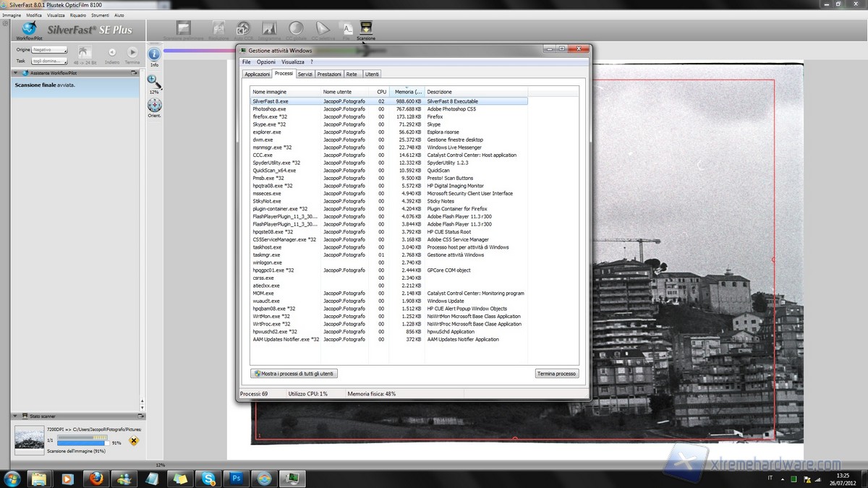Open Firefox from the taskbar
The image size is (868, 488).
[x=95, y=478]
